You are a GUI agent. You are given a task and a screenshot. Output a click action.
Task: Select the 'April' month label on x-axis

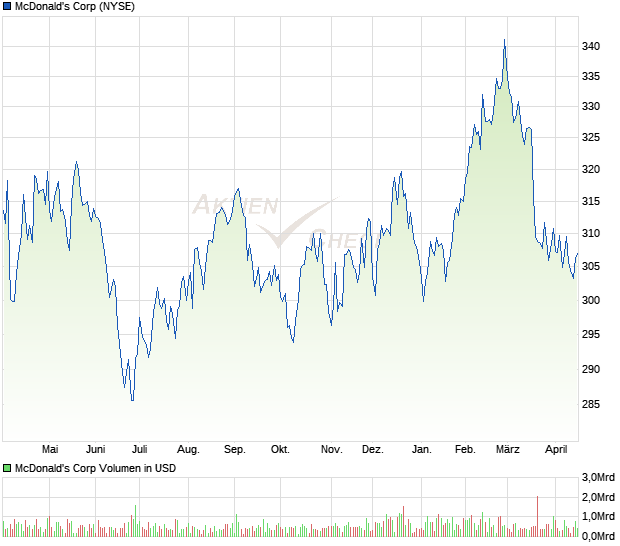coord(555,450)
